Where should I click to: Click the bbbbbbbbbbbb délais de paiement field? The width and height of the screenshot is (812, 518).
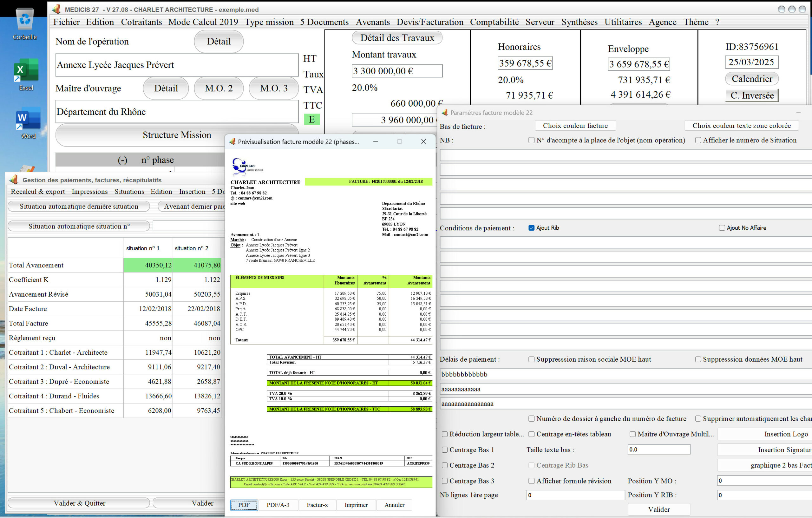click(626, 374)
